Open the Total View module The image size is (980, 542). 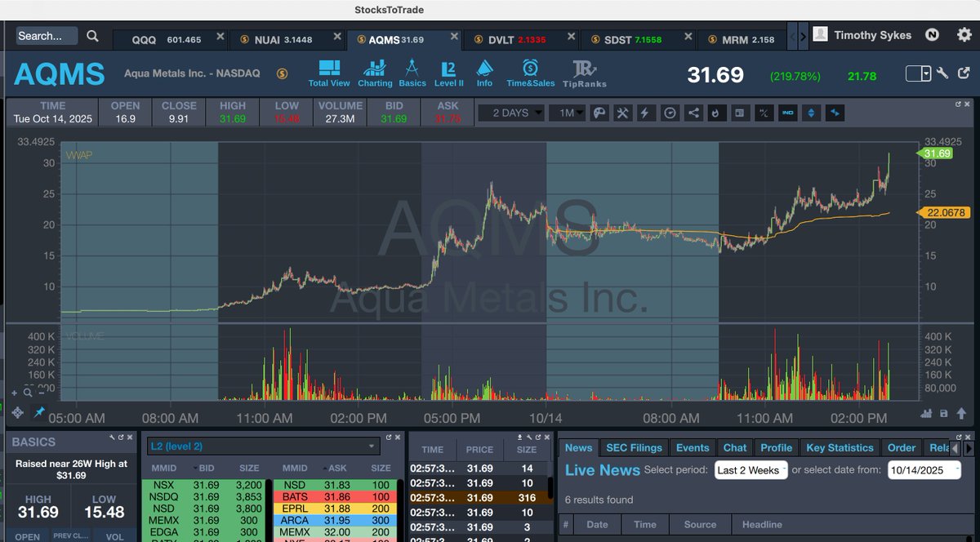tap(329, 73)
